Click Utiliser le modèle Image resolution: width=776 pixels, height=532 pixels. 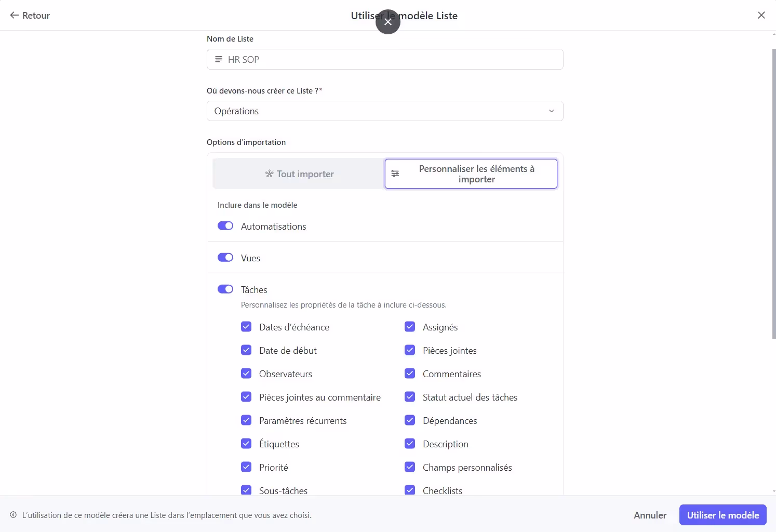[x=723, y=515]
